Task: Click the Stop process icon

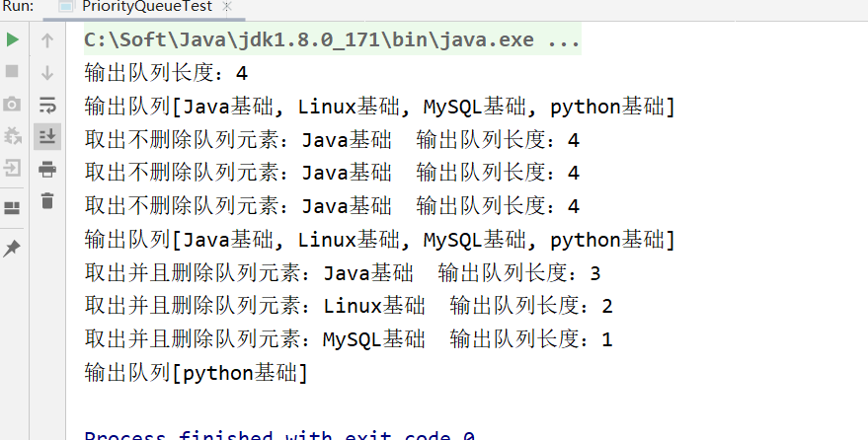Action: (x=12, y=71)
